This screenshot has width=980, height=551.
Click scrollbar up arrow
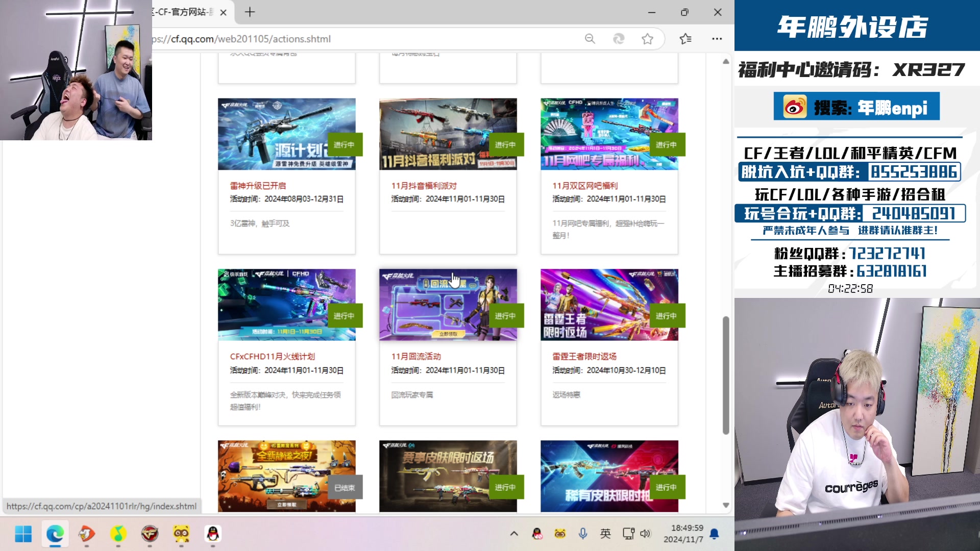[726, 61]
